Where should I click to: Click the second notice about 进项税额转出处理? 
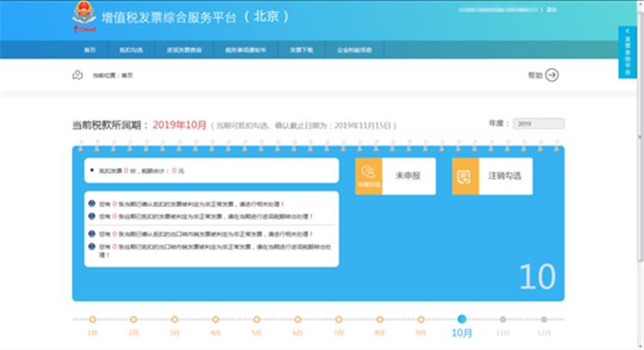pos(206,216)
